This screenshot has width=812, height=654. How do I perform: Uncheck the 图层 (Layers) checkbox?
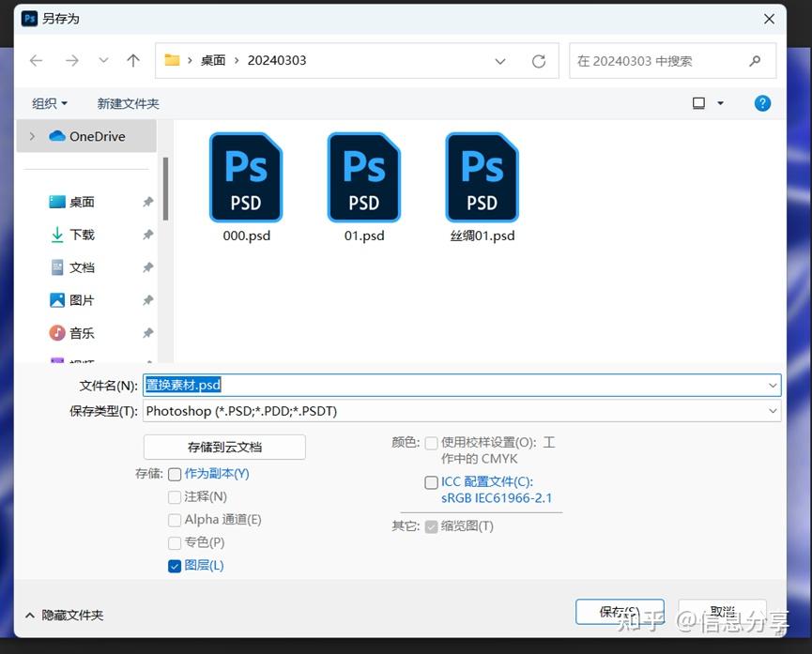tap(175, 566)
